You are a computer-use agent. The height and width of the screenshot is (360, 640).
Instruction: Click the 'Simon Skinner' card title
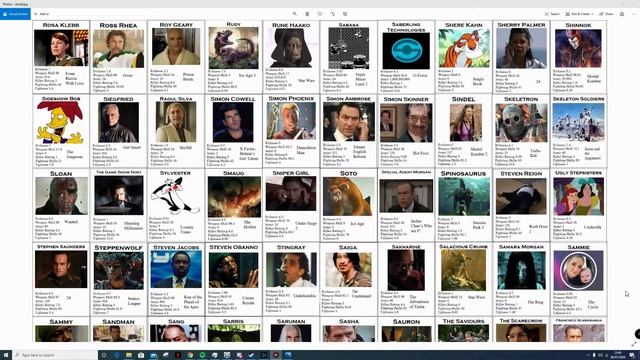pos(406,99)
